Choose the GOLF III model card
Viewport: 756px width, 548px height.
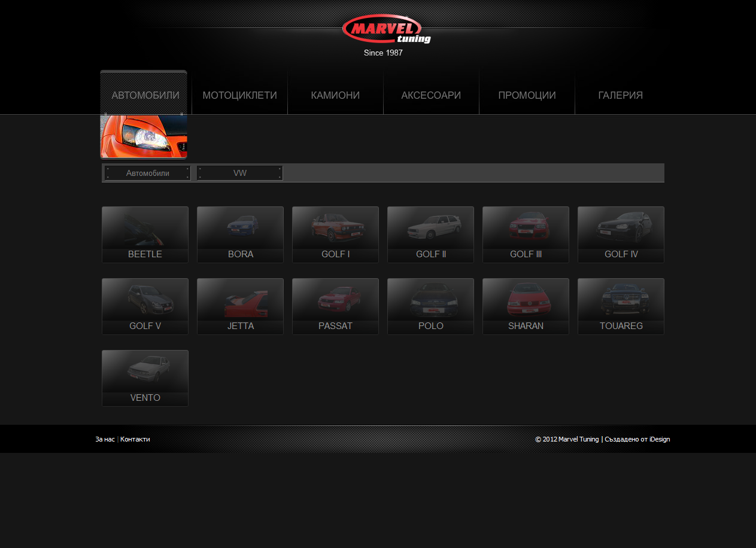tap(526, 235)
